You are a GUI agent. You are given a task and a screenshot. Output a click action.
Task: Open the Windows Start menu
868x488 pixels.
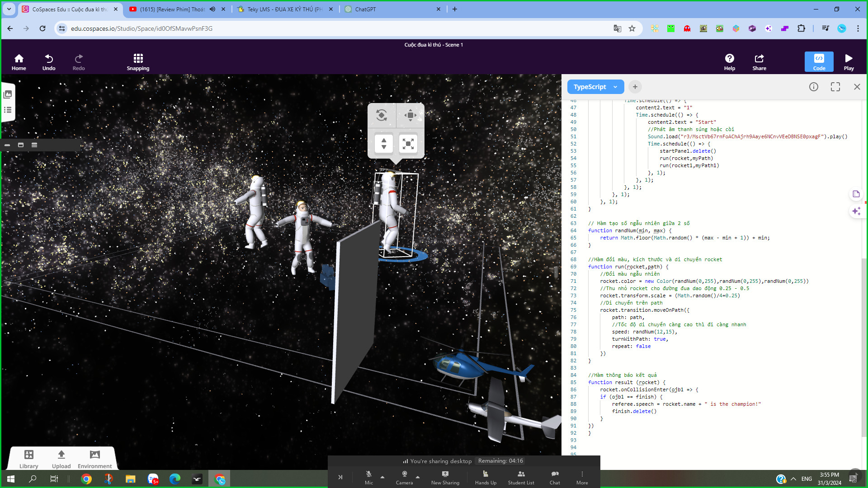click(11, 479)
